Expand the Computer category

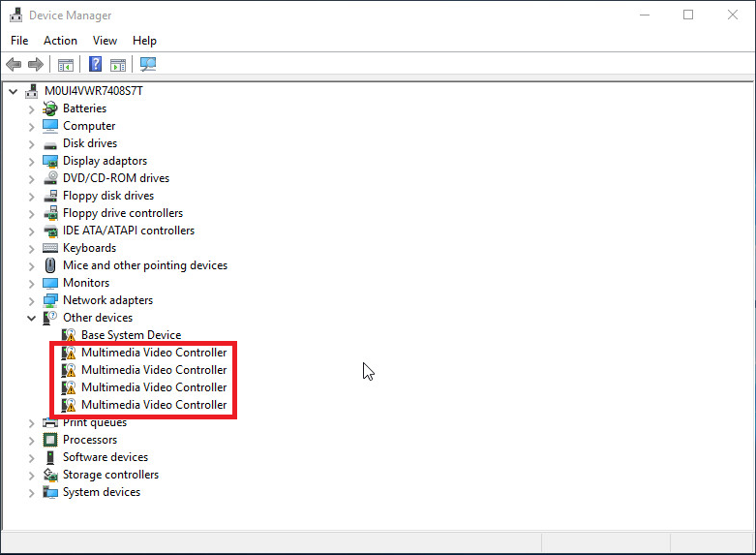(x=31, y=127)
